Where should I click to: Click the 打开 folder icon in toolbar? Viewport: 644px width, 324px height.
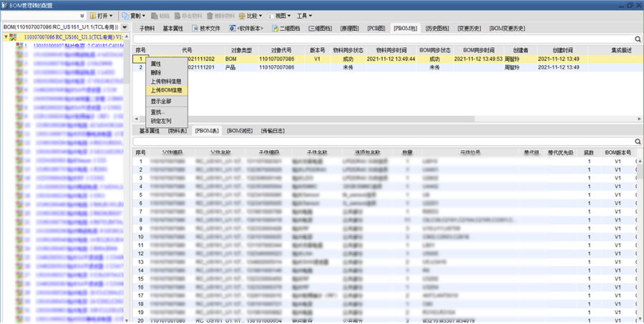click(x=93, y=16)
